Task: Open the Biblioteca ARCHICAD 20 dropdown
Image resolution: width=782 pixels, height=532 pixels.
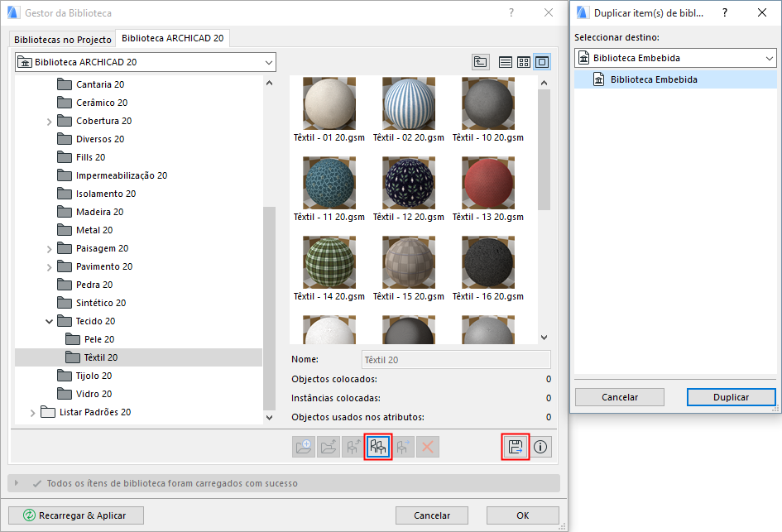Action: click(x=146, y=62)
